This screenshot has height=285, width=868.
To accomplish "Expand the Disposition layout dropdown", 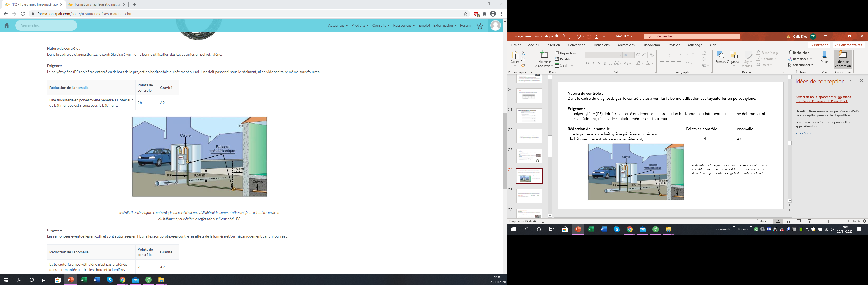I will (x=566, y=53).
